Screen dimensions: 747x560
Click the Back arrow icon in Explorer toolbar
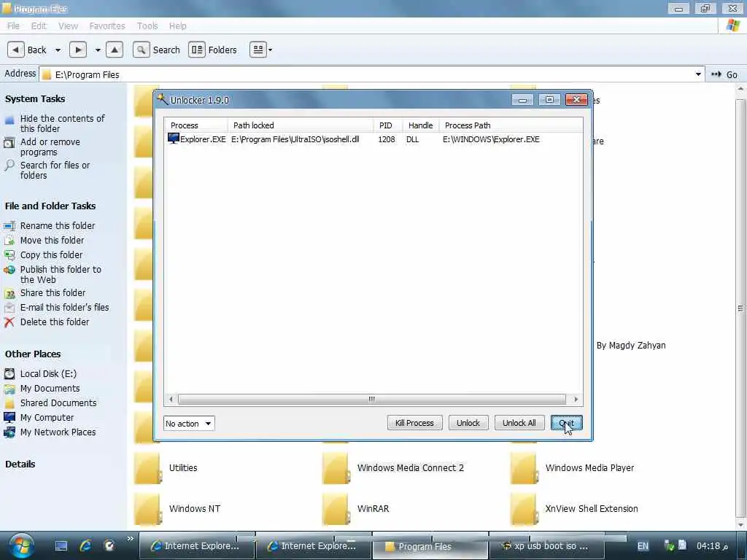point(16,50)
